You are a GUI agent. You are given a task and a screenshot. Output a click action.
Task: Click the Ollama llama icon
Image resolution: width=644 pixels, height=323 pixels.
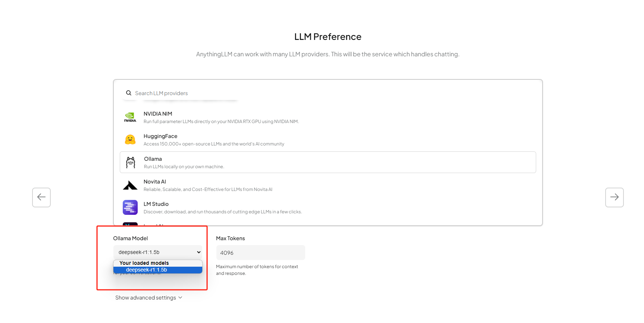131,162
